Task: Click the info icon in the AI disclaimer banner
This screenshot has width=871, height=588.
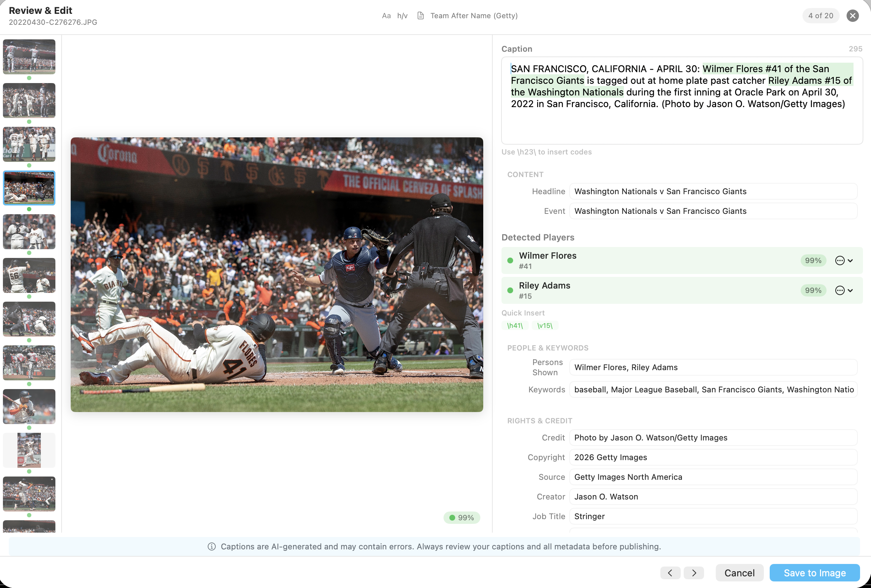Action: (x=212, y=546)
